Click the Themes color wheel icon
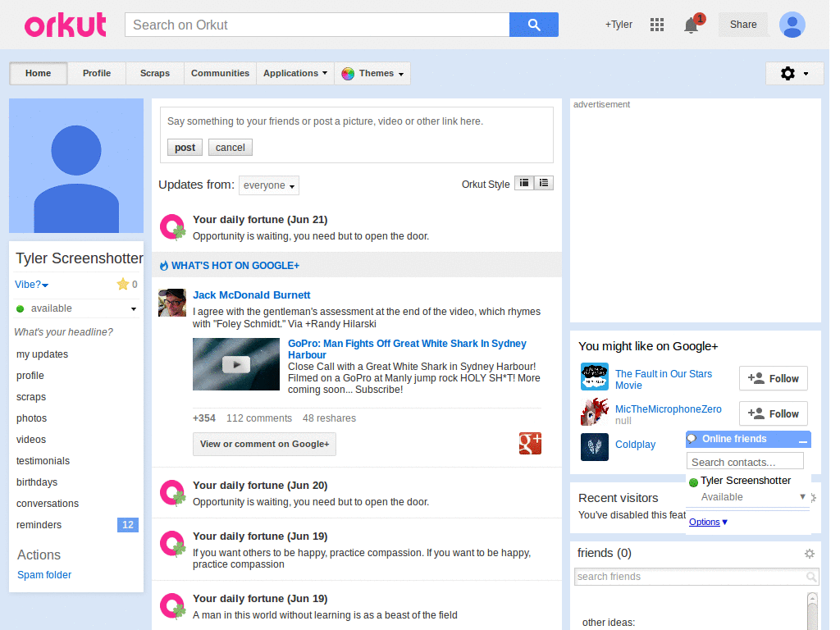The image size is (840, 630). tap(348, 73)
